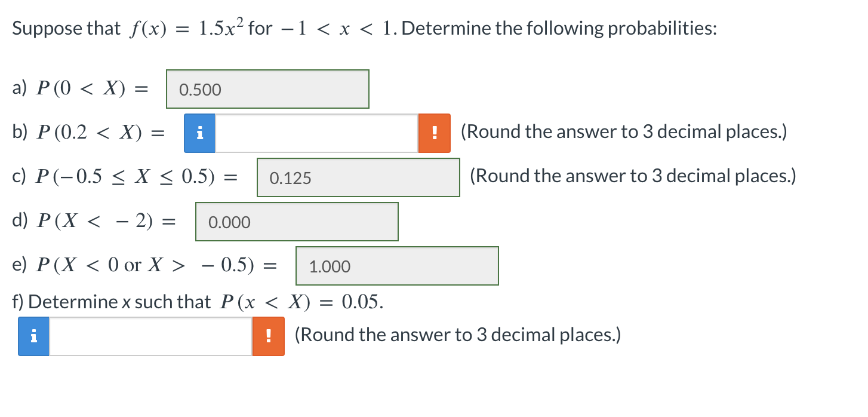
Task: Click the answer field showing 1.000
Action: [x=397, y=266]
